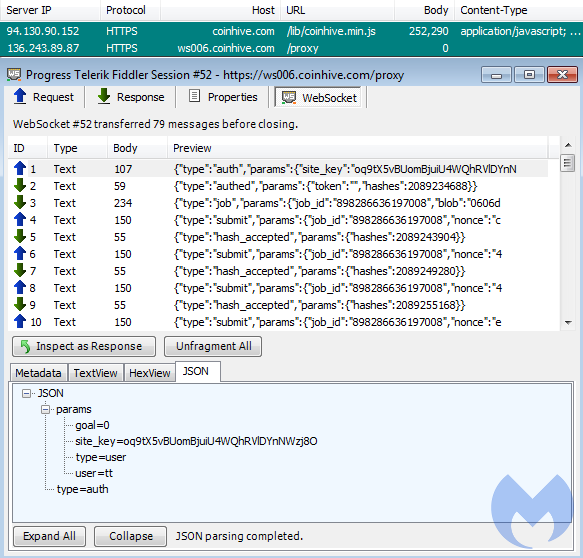Click the WebSocket tab icon
This screenshot has width=583, height=558.
click(289, 97)
